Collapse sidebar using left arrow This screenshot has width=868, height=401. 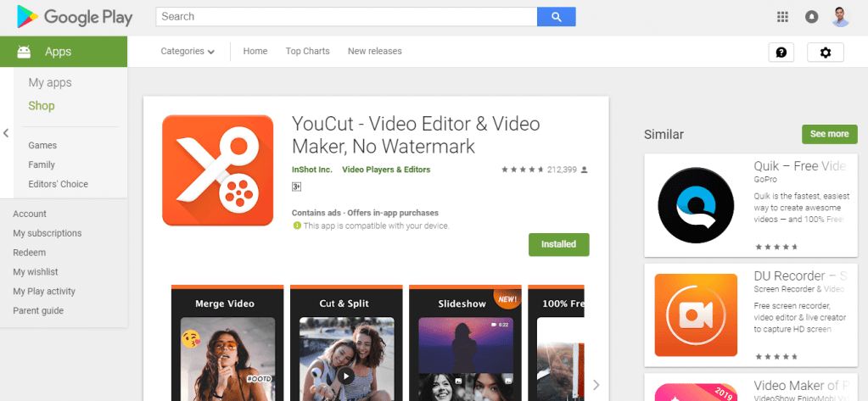(6, 133)
